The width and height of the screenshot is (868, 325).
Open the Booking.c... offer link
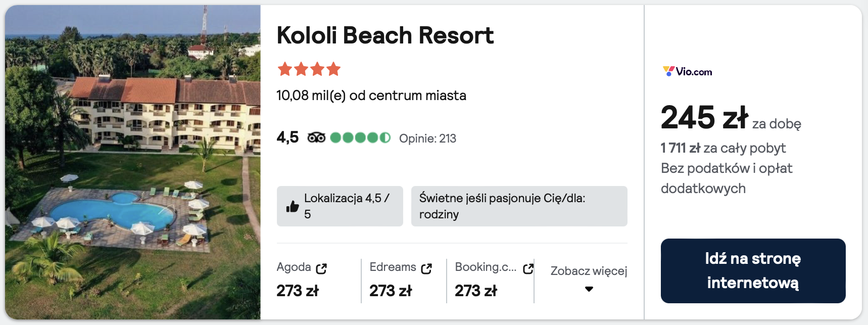point(486,267)
